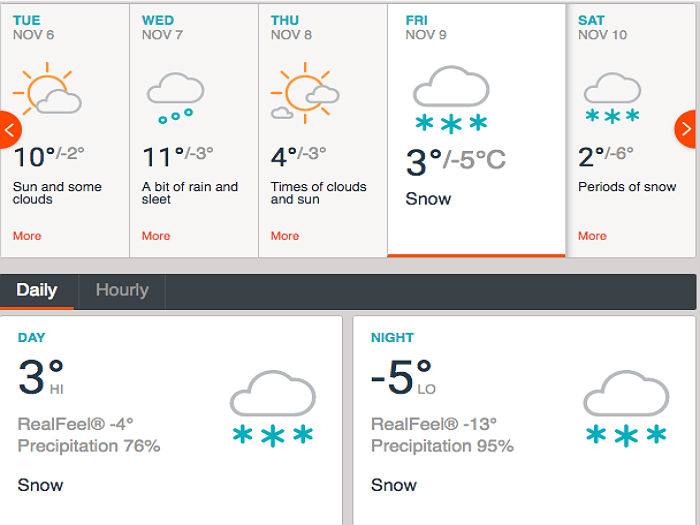Click Wednesday's rain and sleet cloud icon
Screen dimensions: 700x525
175,98
